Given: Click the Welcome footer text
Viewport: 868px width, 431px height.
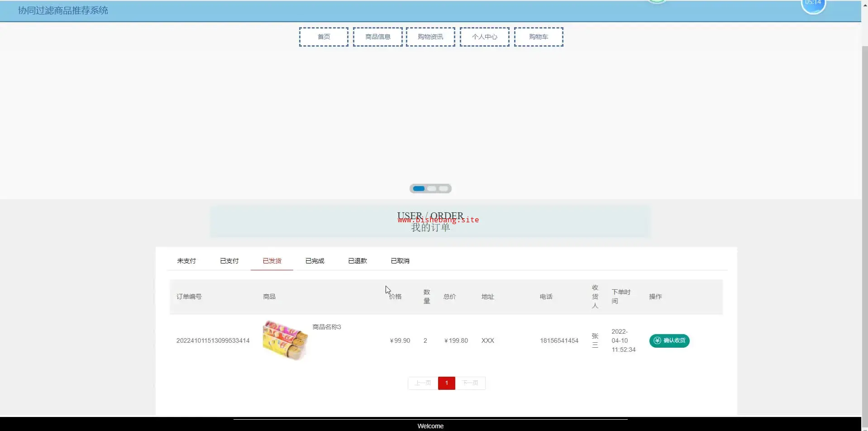Looking at the screenshot, I should coord(430,426).
